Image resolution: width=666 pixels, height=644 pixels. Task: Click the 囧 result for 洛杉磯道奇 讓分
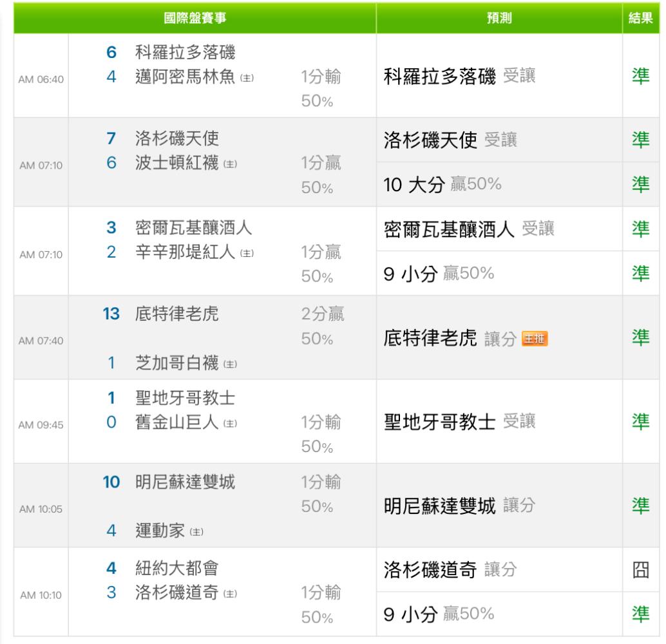641,570
